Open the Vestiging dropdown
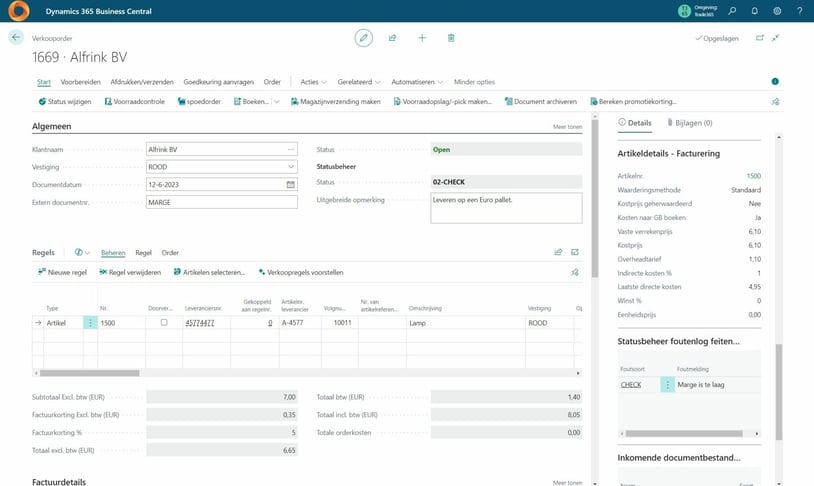 (x=291, y=167)
